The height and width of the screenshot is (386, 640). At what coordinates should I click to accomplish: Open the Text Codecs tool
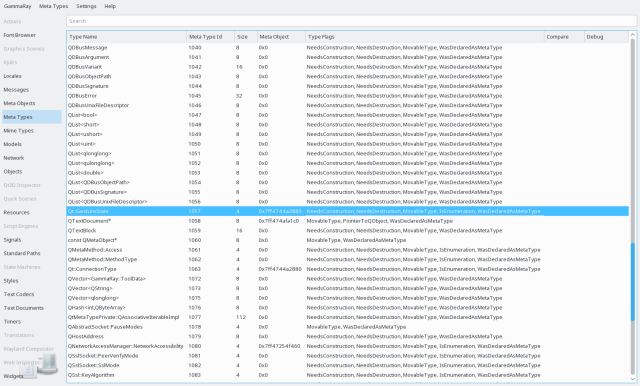click(32, 294)
